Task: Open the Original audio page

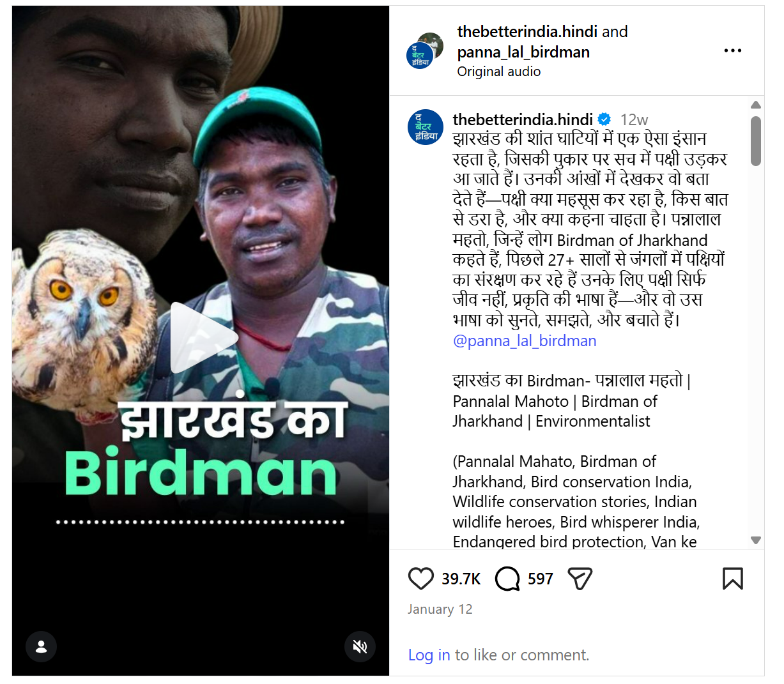Action: tap(498, 72)
